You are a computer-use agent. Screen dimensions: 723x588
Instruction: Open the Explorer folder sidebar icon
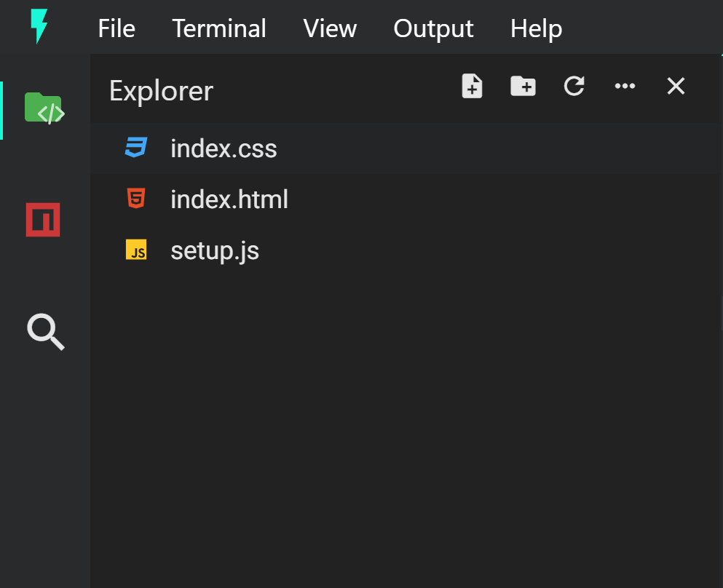coord(44,108)
